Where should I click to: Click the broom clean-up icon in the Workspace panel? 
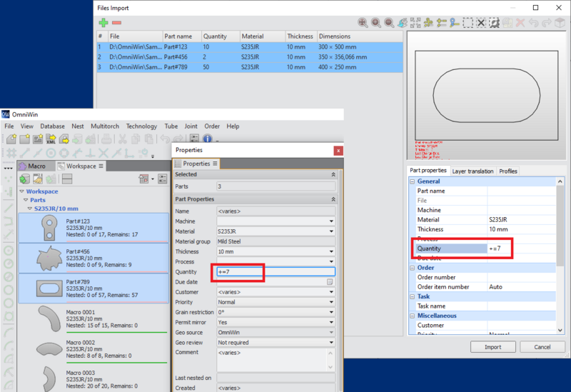coord(38,179)
